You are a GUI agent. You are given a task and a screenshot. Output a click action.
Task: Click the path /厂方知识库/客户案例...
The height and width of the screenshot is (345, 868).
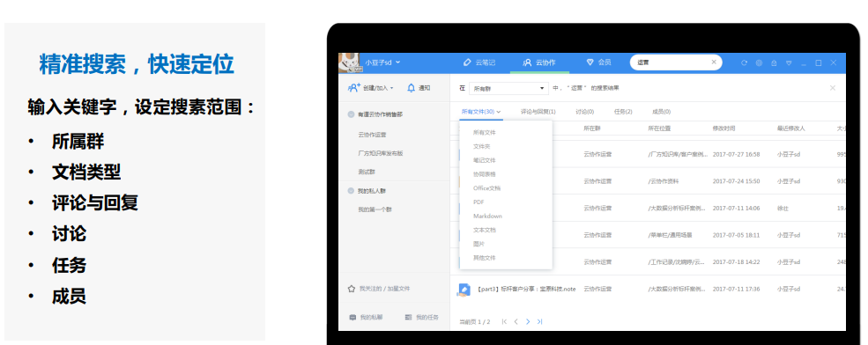pos(678,154)
